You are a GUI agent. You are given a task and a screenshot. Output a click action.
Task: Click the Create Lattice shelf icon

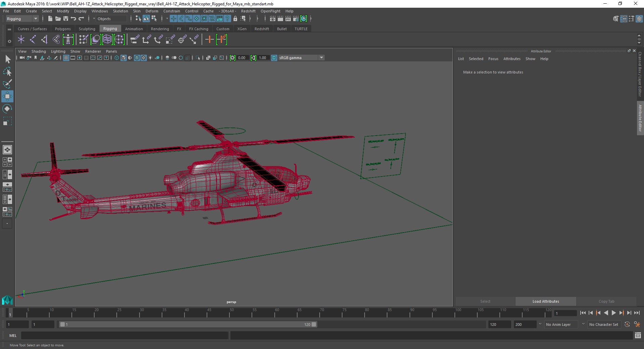point(107,40)
